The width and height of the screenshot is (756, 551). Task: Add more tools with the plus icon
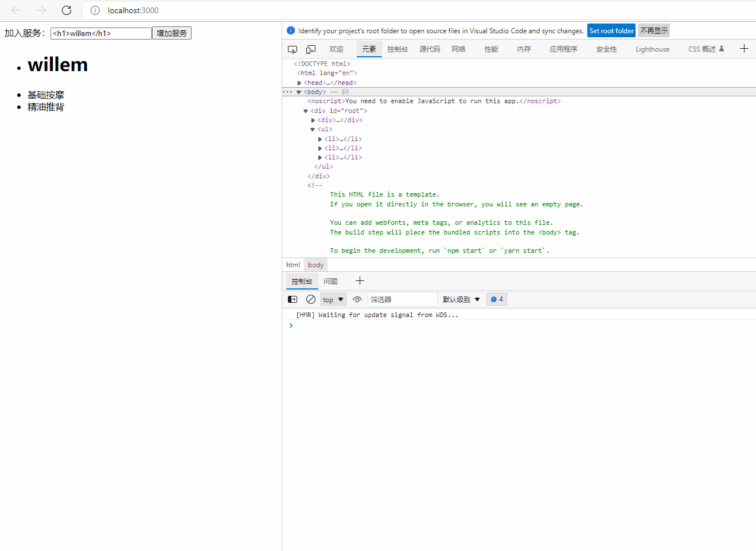[x=744, y=49]
